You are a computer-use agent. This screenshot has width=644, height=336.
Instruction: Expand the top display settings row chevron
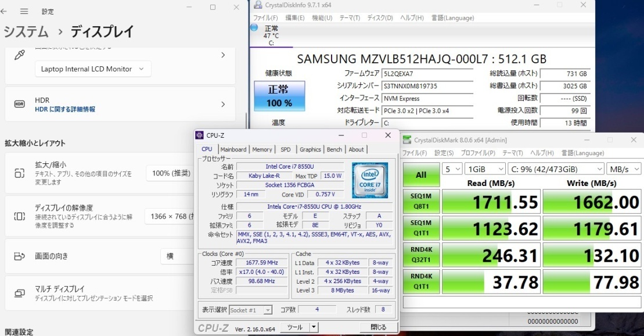223,55
